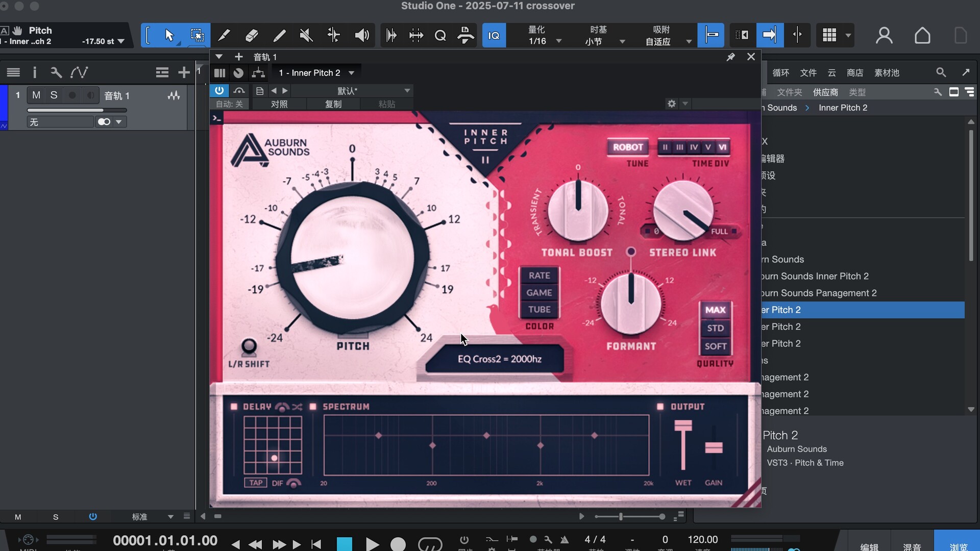
Task: Open track automation curve icon
Action: 79,72
